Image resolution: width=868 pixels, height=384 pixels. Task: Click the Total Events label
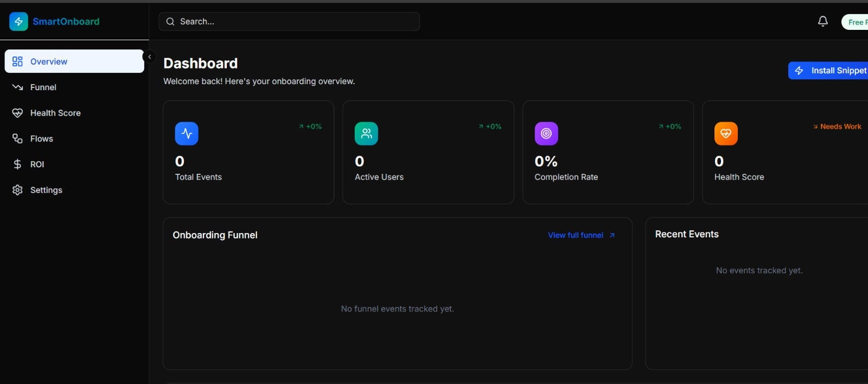[x=199, y=177]
